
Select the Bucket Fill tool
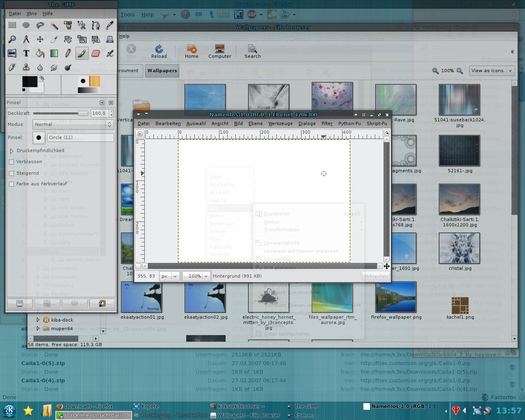[40, 53]
